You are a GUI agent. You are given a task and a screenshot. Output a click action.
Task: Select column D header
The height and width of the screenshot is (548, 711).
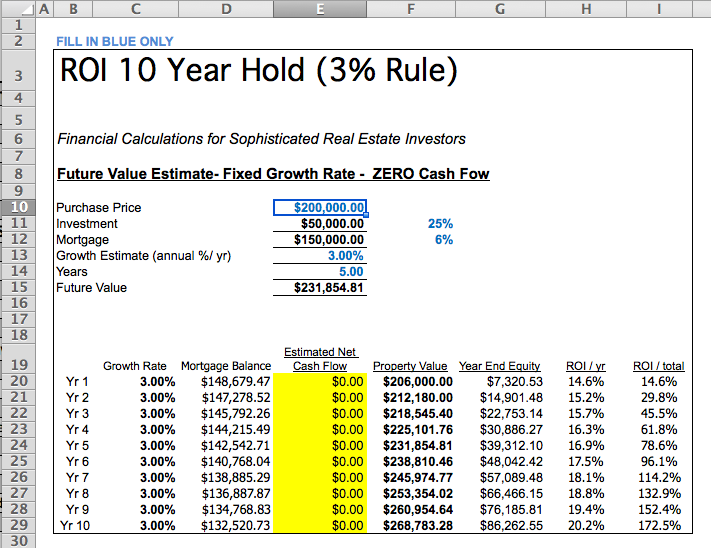pyautogui.click(x=226, y=9)
